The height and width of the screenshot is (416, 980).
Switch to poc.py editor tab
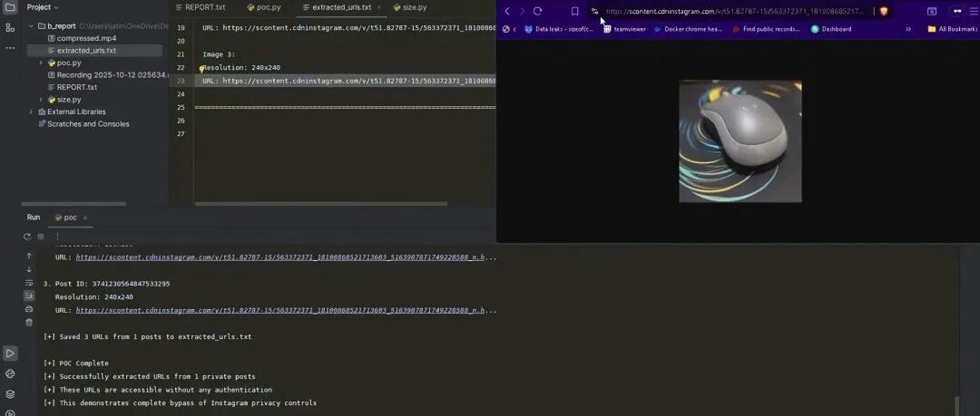[264, 7]
